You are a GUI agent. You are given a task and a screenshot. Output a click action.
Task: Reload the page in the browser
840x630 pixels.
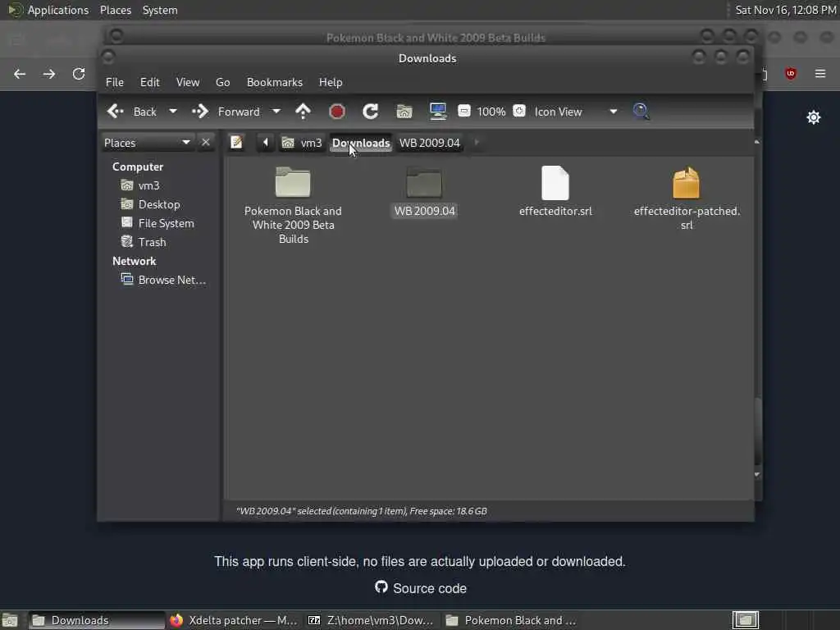tap(79, 74)
